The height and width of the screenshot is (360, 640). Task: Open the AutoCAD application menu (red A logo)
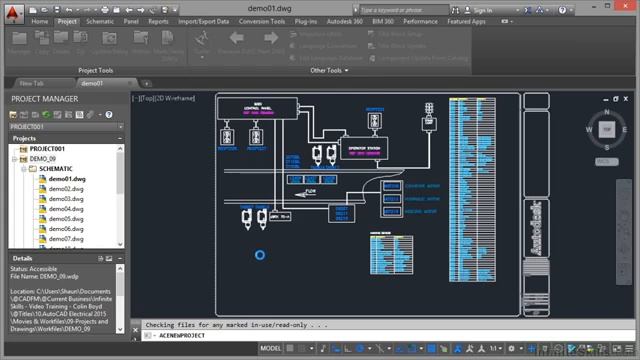[x=14, y=13]
